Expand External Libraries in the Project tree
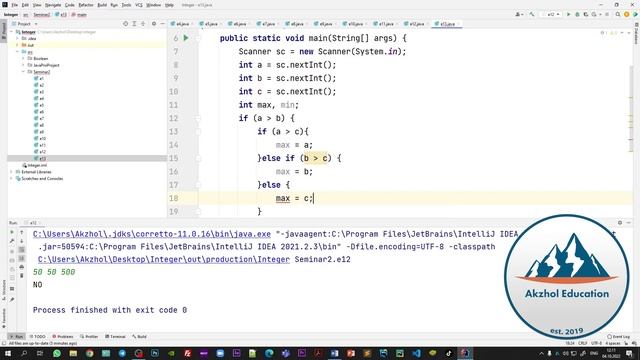This screenshot has height=360, width=640. tap(12, 172)
